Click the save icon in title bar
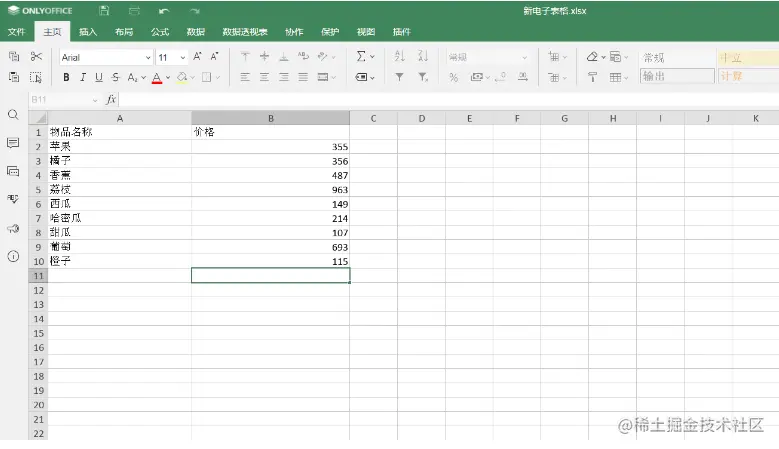 [104, 10]
